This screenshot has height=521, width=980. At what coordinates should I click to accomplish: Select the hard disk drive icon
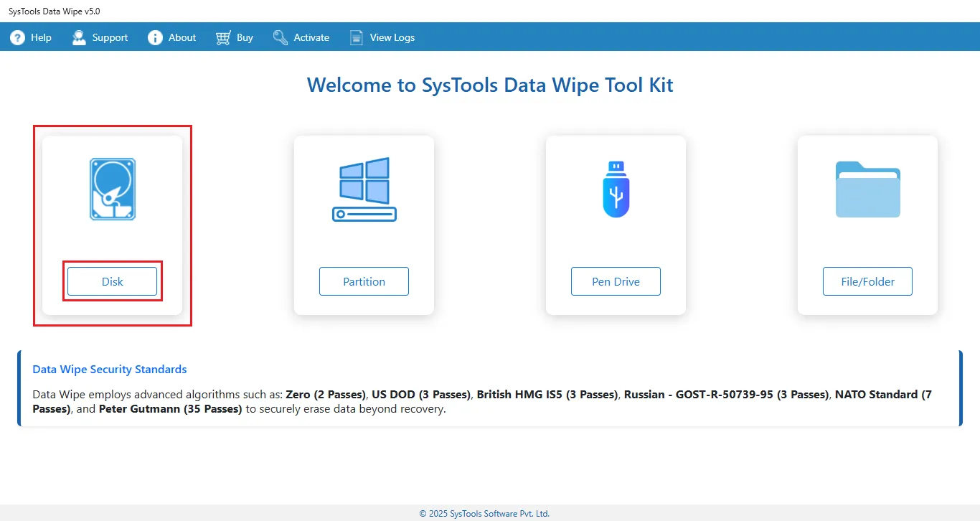click(x=113, y=189)
